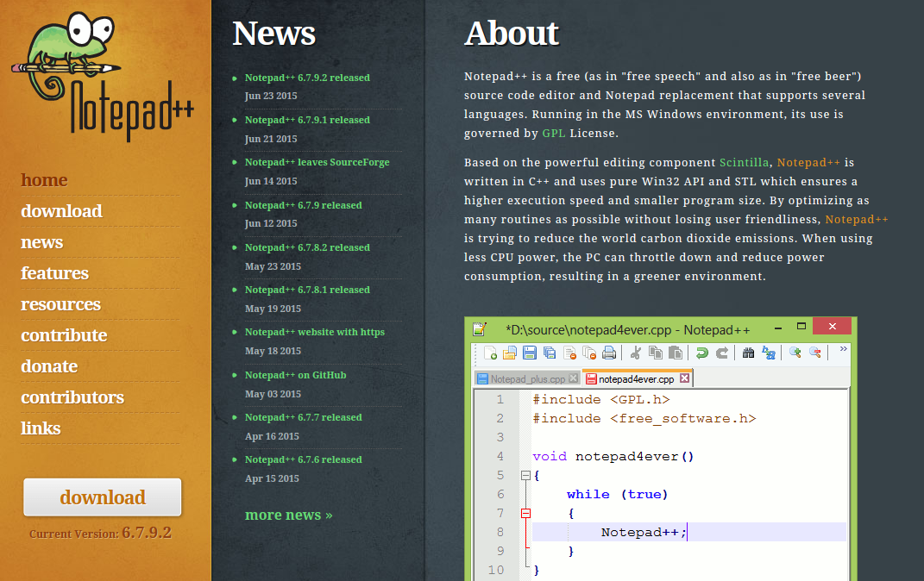This screenshot has height=581, width=924.
Task: Open the features navigation item
Action: 55,273
